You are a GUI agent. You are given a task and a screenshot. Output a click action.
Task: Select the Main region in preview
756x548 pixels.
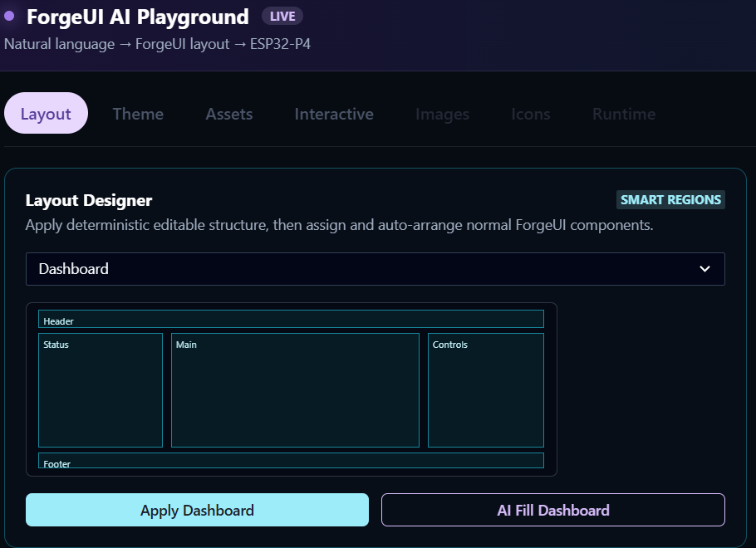[x=295, y=390]
